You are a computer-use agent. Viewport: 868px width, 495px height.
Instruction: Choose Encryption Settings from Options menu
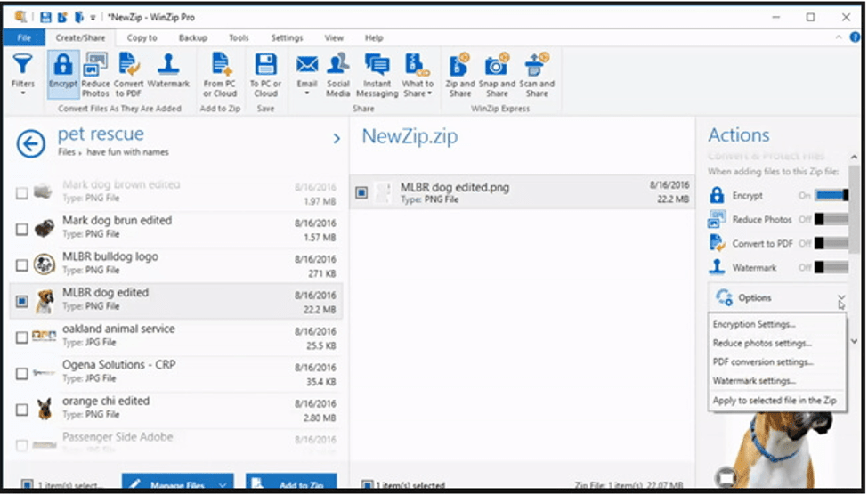tap(754, 325)
